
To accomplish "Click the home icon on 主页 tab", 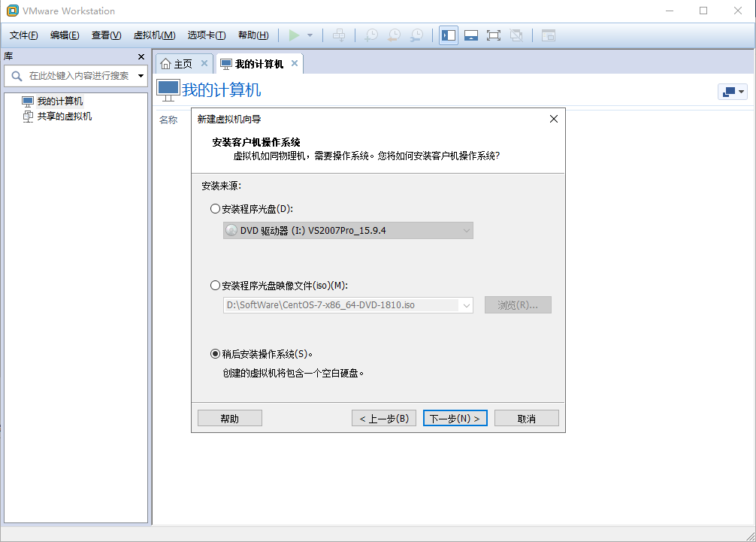I will 165,64.
